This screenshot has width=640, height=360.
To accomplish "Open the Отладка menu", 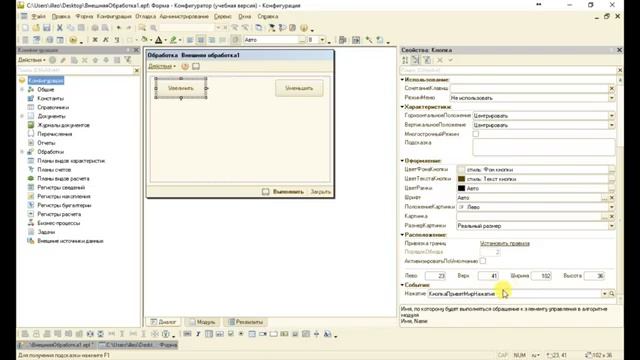I will pyautogui.click(x=146, y=16).
